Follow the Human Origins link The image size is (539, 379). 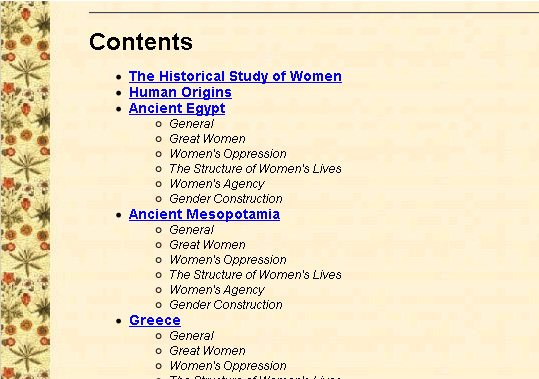coord(180,92)
